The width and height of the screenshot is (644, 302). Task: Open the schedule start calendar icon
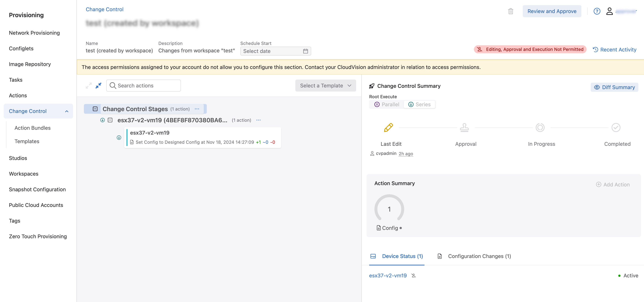[x=306, y=51]
